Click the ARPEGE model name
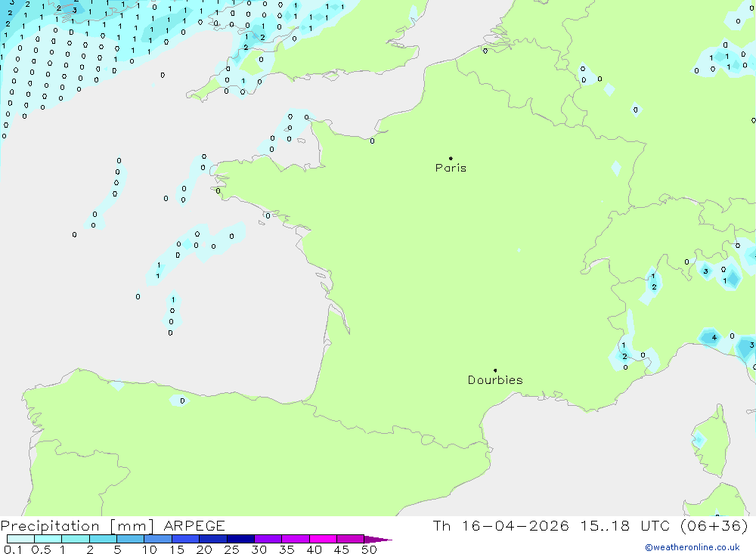The height and width of the screenshot is (554, 756). [194, 526]
